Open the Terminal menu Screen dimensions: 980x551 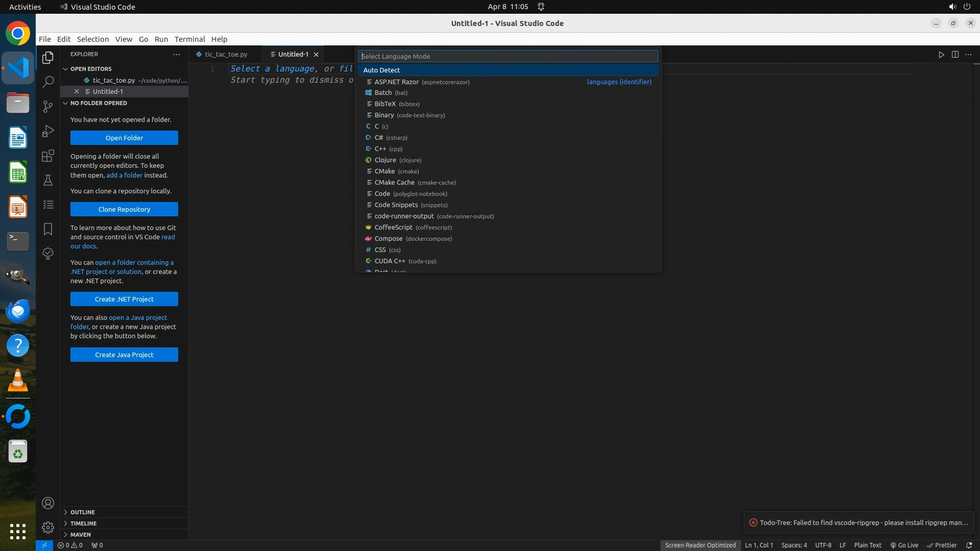click(x=189, y=39)
